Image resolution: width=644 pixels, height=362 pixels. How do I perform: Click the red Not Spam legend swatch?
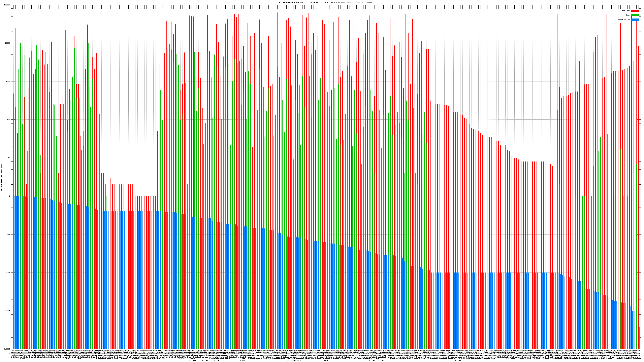coord(635,11)
